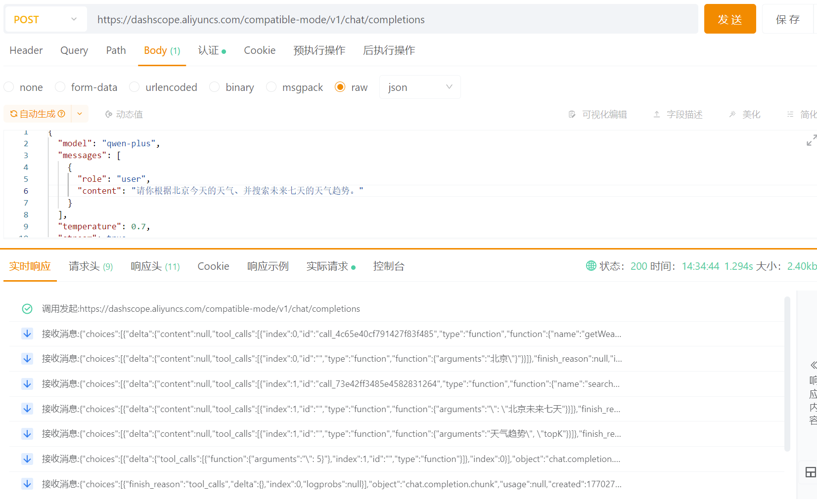Open 可视化编辑 visual editor icon
This screenshot has width=817, height=504.
pyautogui.click(x=572, y=114)
